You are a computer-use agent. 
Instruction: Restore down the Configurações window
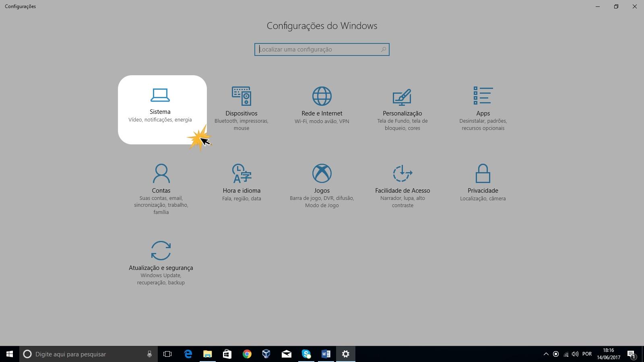click(x=616, y=6)
